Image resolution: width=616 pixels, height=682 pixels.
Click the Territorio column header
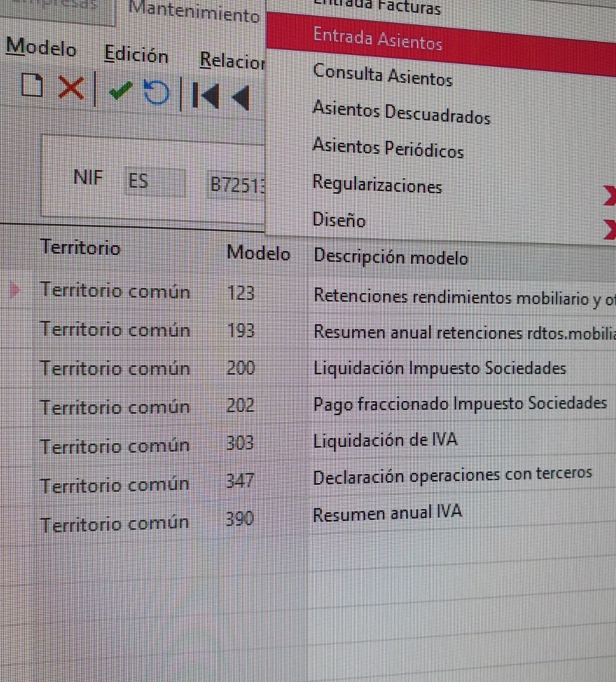click(x=80, y=247)
